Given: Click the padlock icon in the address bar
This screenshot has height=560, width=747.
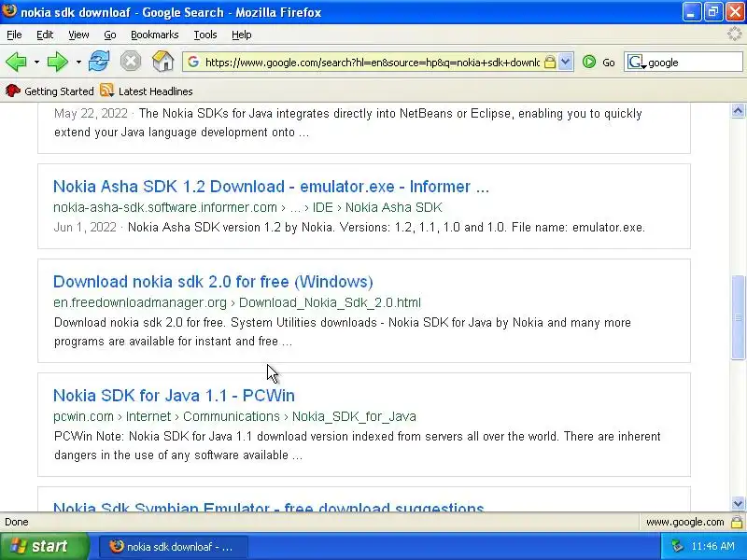Looking at the screenshot, I should 550,62.
